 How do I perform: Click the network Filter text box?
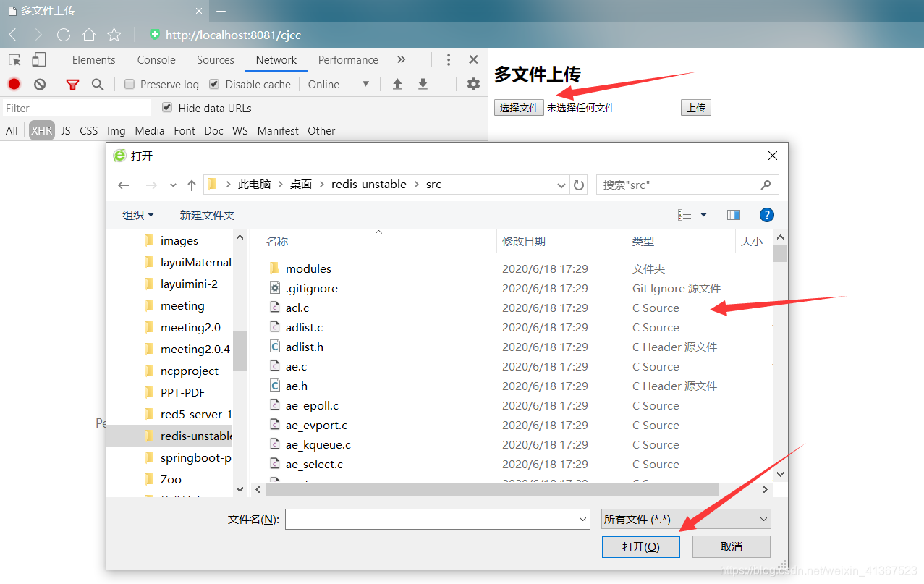[x=77, y=108]
